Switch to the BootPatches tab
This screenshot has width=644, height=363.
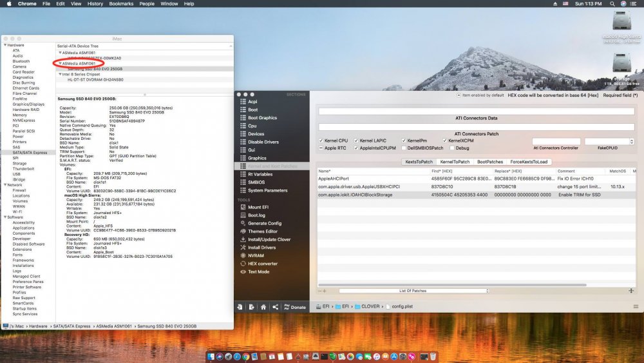[489, 162]
